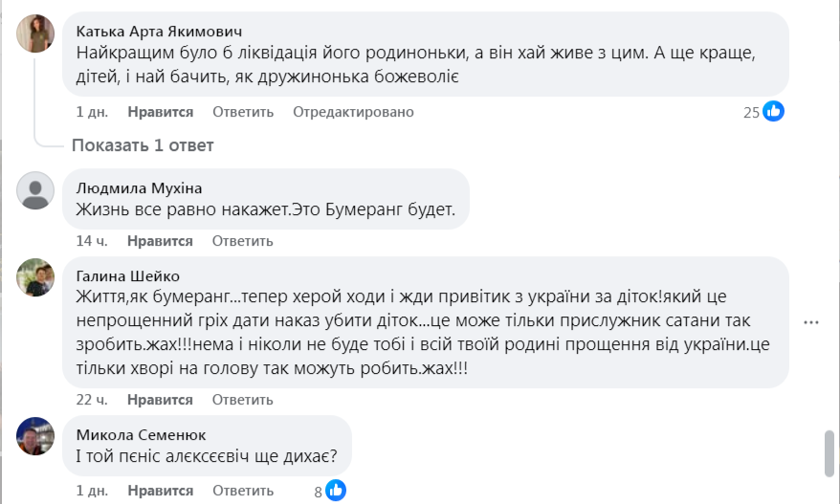Image resolution: width=840 pixels, height=504 pixels.
Task: Open Людмила Мухіна's default avatar
Action: (35, 190)
